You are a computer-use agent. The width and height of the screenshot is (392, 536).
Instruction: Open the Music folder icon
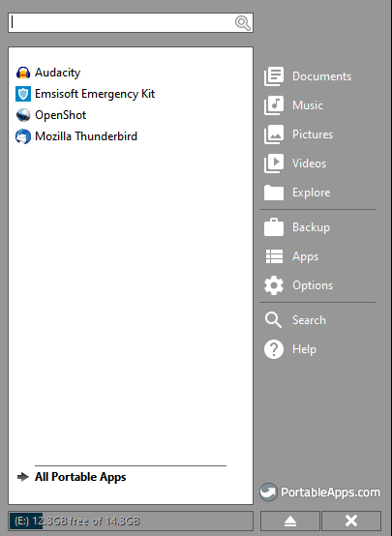274,105
